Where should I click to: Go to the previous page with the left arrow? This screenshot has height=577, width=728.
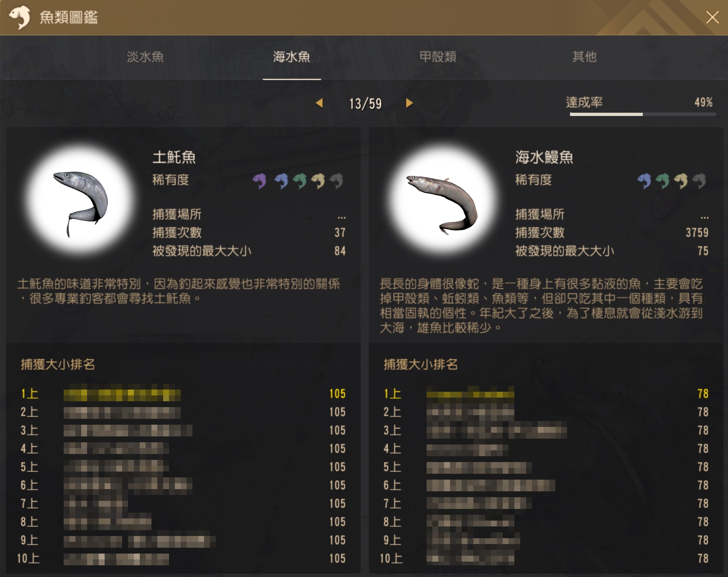(319, 103)
